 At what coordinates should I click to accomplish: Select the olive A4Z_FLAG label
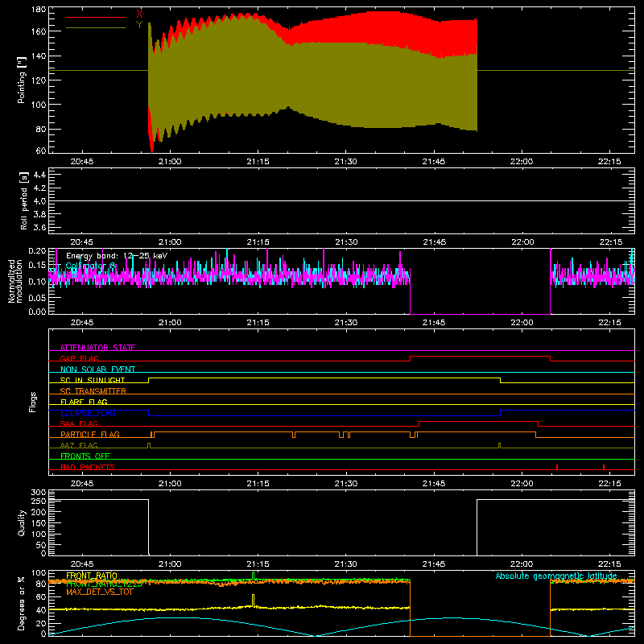79,445
